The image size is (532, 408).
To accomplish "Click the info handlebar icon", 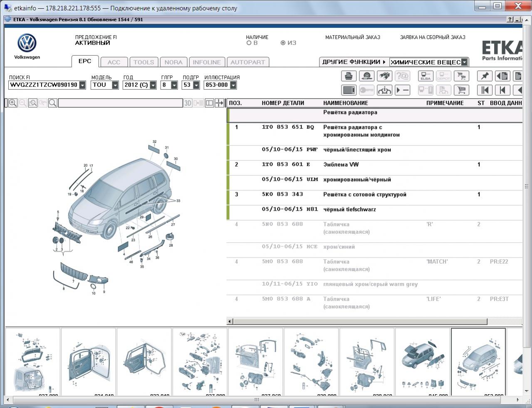I will pyautogui.click(x=385, y=90).
